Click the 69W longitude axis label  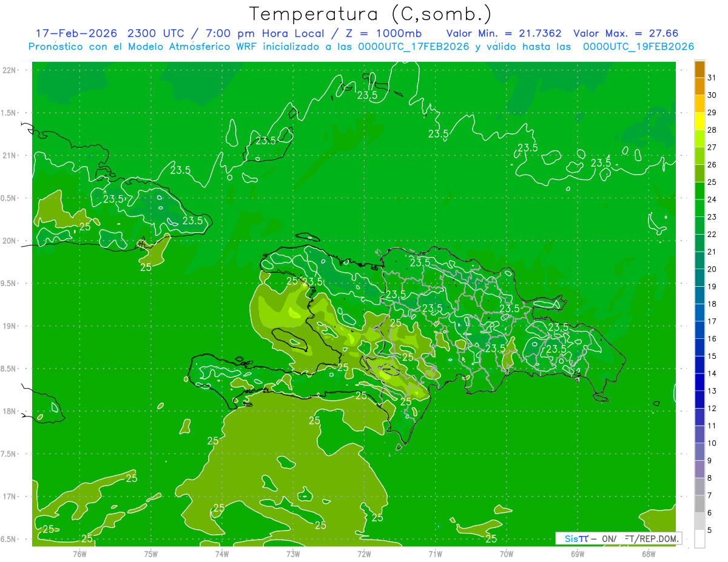[578, 554]
